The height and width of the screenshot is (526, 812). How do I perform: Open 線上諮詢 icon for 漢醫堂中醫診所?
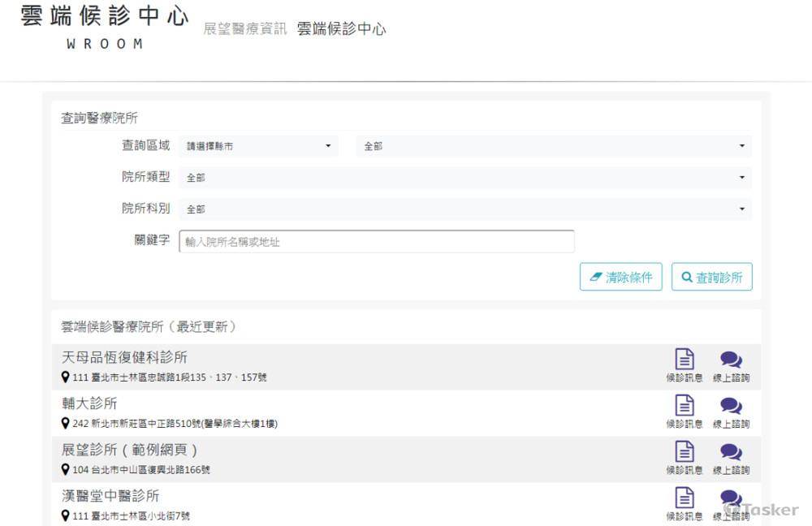[731, 498]
